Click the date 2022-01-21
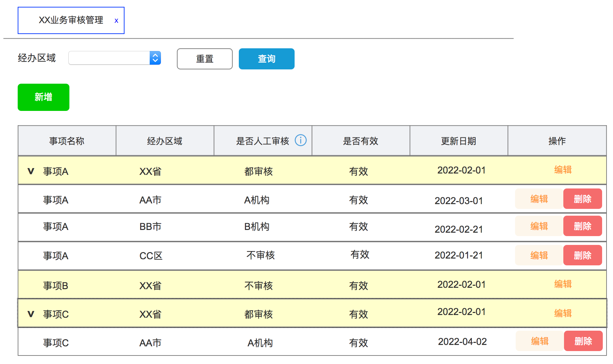The image size is (613, 364). pyautogui.click(x=459, y=255)
